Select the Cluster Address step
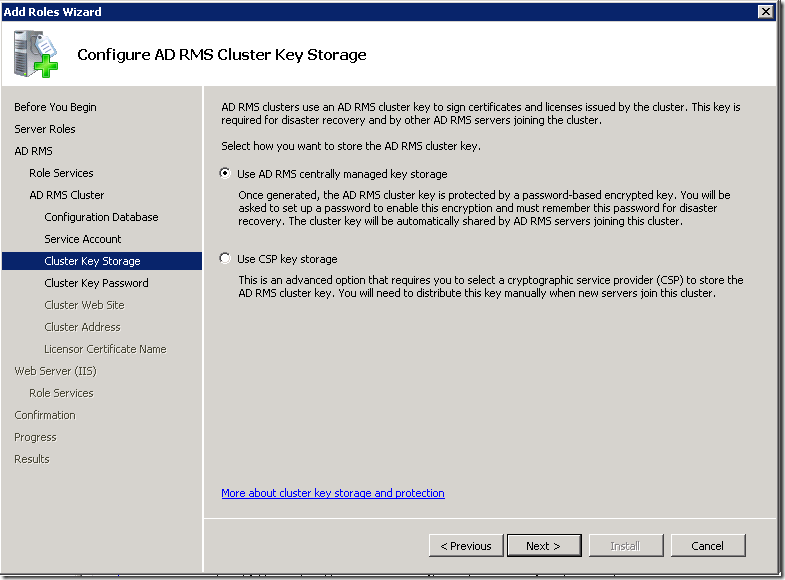The width and height of the screenshot is (785, 580). [82, 327]
